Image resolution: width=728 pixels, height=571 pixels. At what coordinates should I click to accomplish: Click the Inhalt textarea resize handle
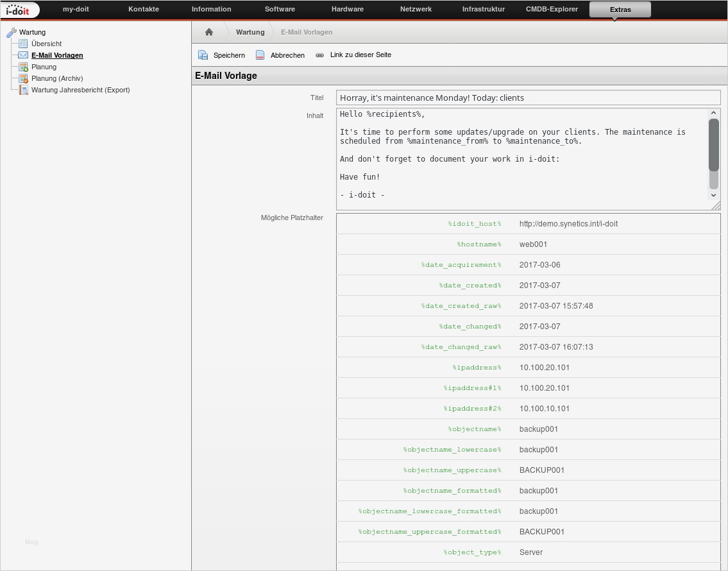(716, 206)
